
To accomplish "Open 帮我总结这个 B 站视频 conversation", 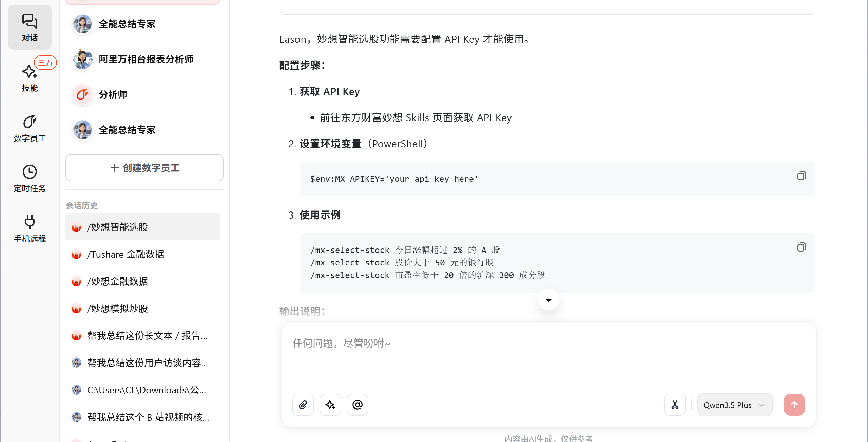I will [143, 417].
